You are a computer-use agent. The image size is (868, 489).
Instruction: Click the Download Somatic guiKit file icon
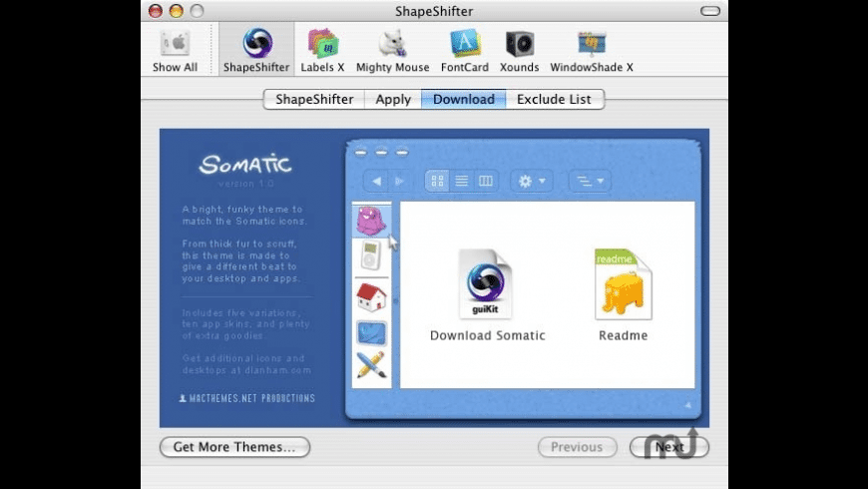coord(486,284)
